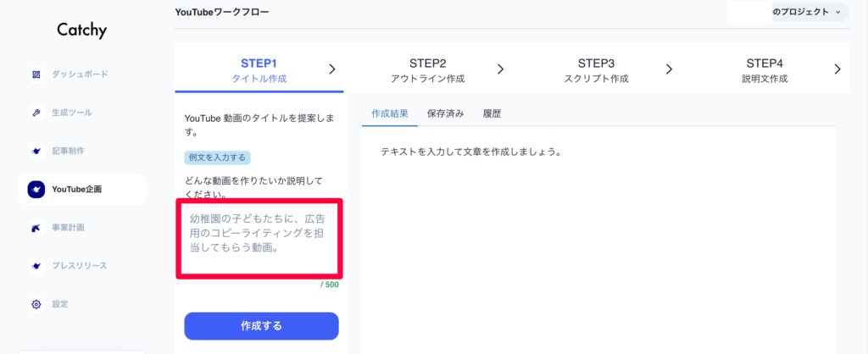Open STEP4 説明文作成 step
Viewport: 868px width, 354px height.
(765, 69)
